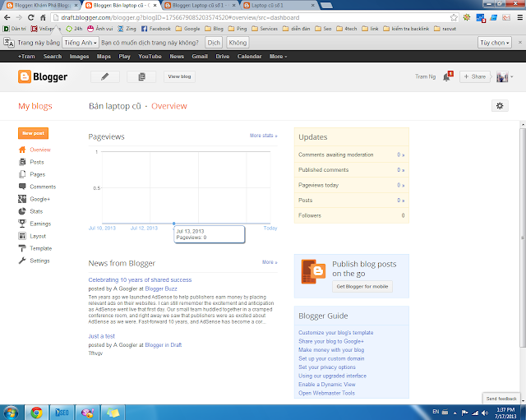This screenshot has height=420, width=526.
Task: Click the pencil create-post icon
Action: point(105,76)
